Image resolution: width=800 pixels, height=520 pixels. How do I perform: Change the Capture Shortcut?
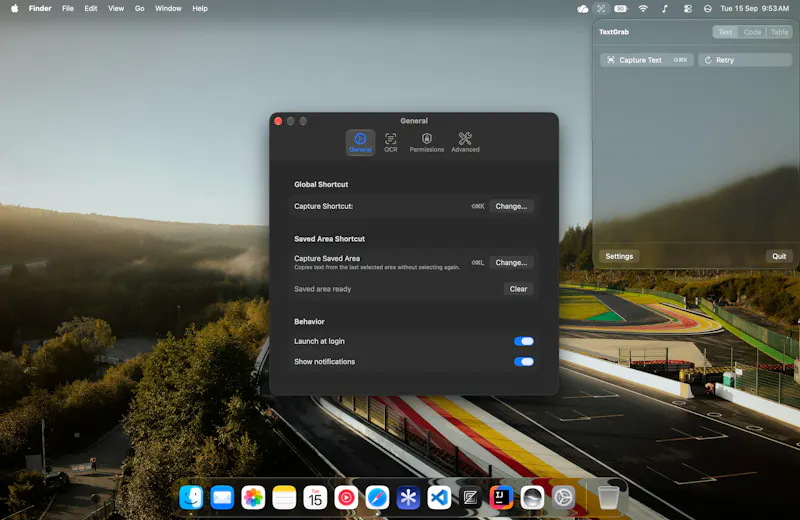click(x=511, y=206)
